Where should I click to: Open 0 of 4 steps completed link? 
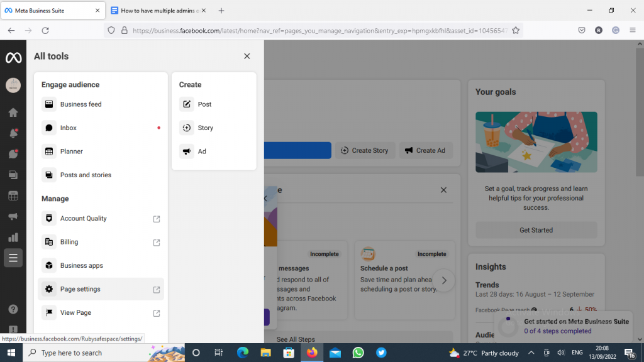pyautogui.click(x=558, y=331)
